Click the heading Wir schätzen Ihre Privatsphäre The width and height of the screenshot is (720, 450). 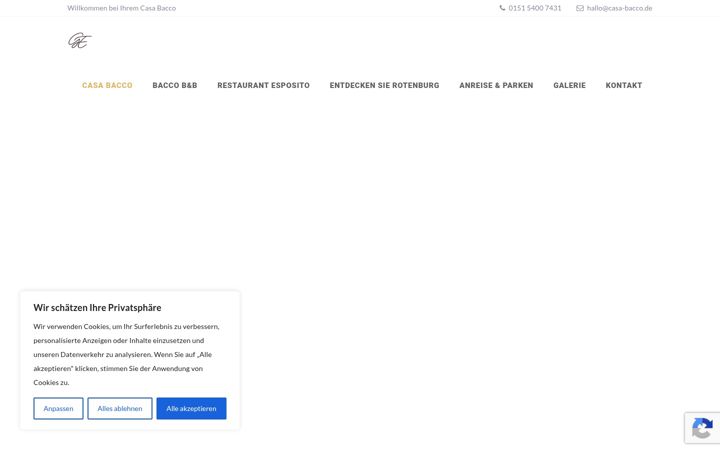coord(97,308)
